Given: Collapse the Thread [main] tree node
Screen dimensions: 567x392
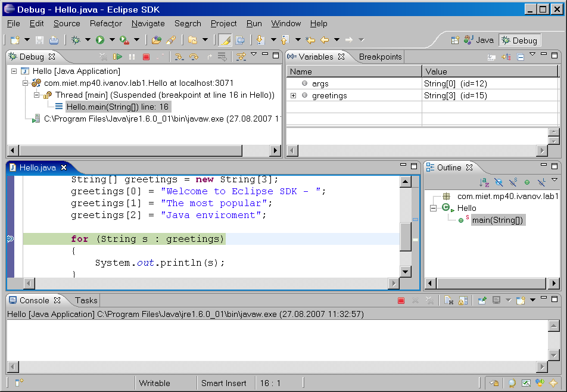Looking at the screenshot, I should (37, 95).
